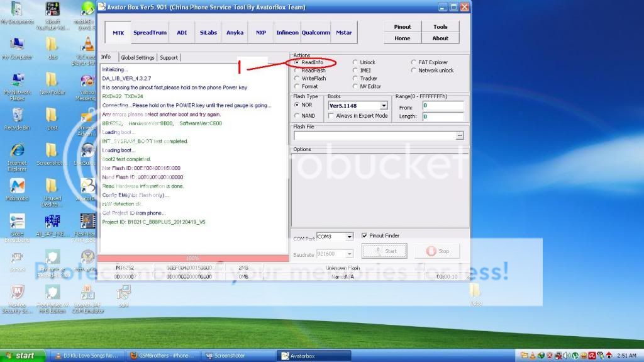Viewport: 644px width, 362px height.
Task: Select the MTK platform tab
Action: point(118,33)
